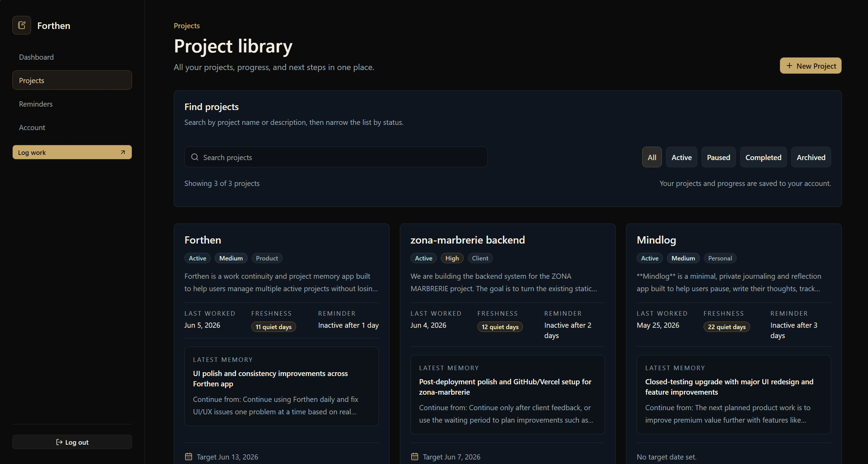Open the zona-marbrerie backend project
Viewport: 868px width, 464px height.
coord(467,240)
